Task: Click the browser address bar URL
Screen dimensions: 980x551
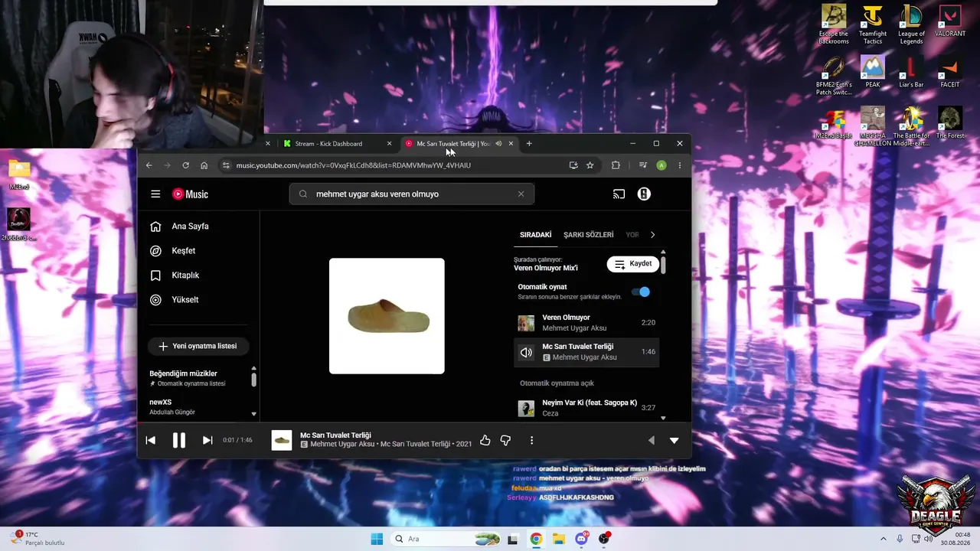Action: [354, 165]
